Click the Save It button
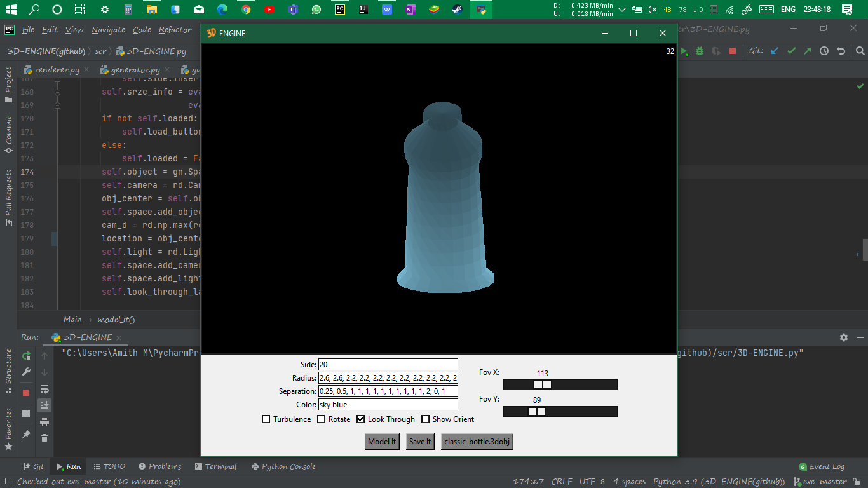This screenshot has height=488, width=868. [x=420, y=442]
